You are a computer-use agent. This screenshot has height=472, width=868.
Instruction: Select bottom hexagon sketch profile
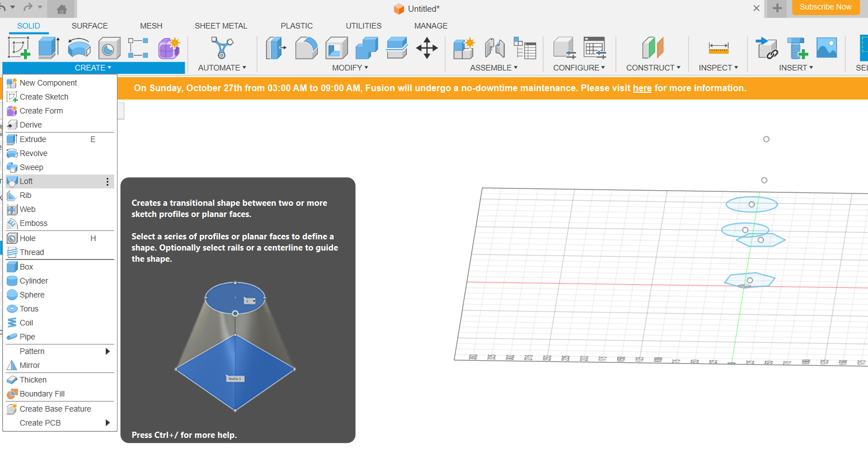750,280
